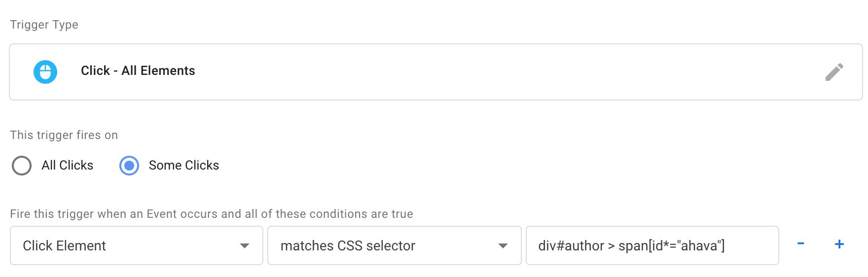Focus the CSS selector value input field

[x=652, y=245]
